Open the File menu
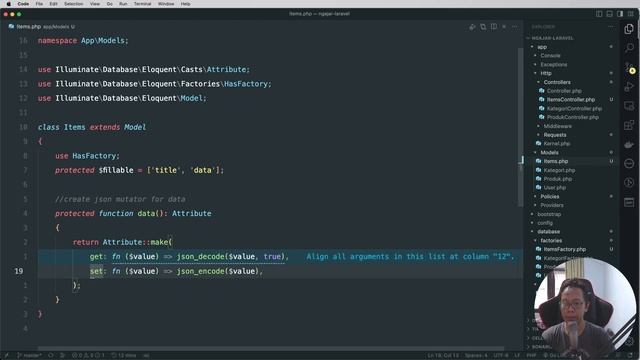640x360 pixels. pos(39,4)
